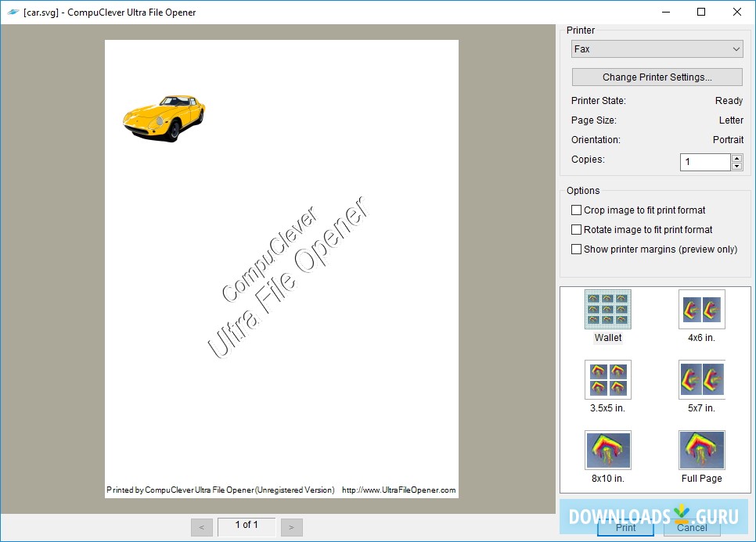Choose the 8x10 in. layout
Viewport: 756px width, 542px height.
608,449
